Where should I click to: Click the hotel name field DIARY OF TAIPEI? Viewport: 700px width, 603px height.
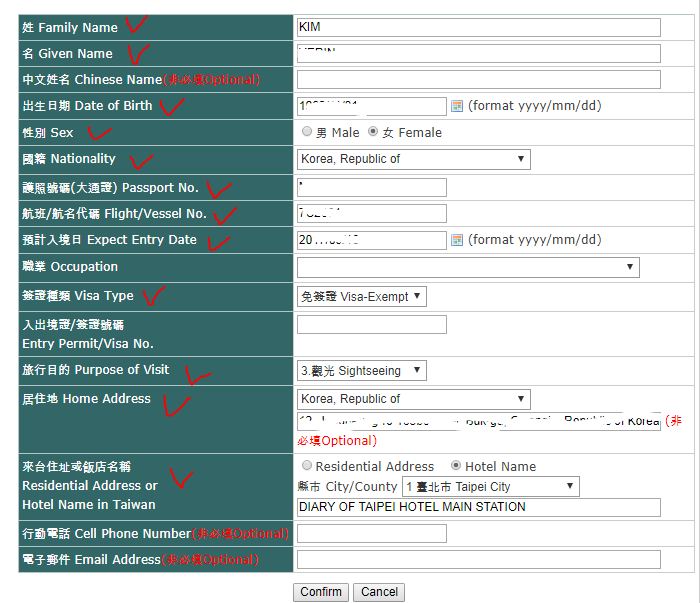click(x=479, y=507)
